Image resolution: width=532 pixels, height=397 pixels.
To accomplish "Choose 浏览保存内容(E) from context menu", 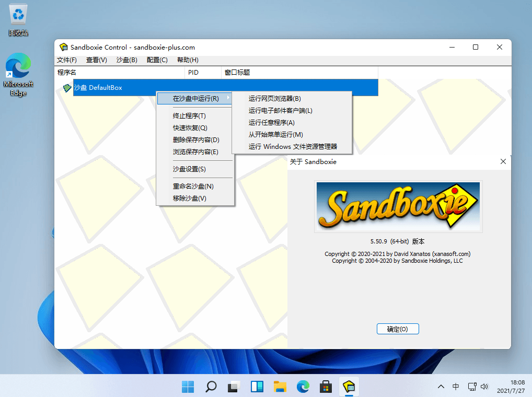I will point(195,152).
